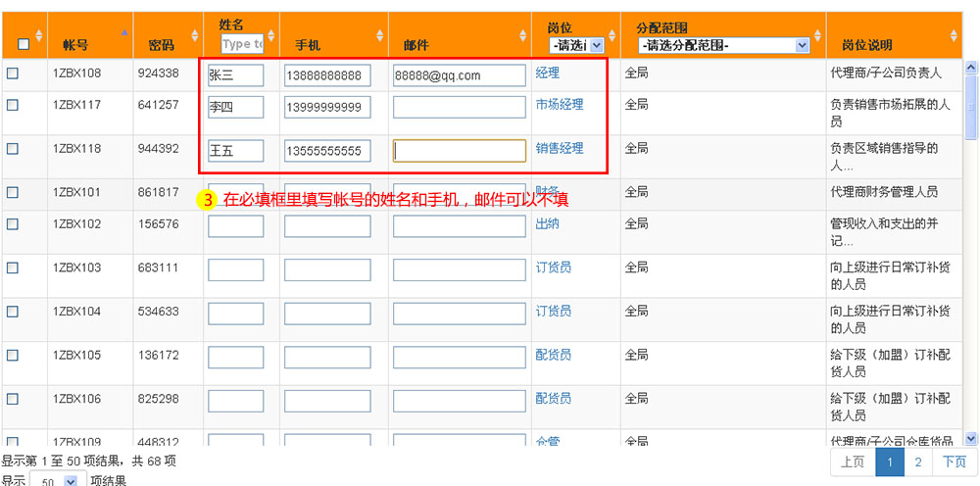Click phone field 13888888888
The width and height of the screenshot is (980, 486).
pyautogui.click(x=327, y=75)
